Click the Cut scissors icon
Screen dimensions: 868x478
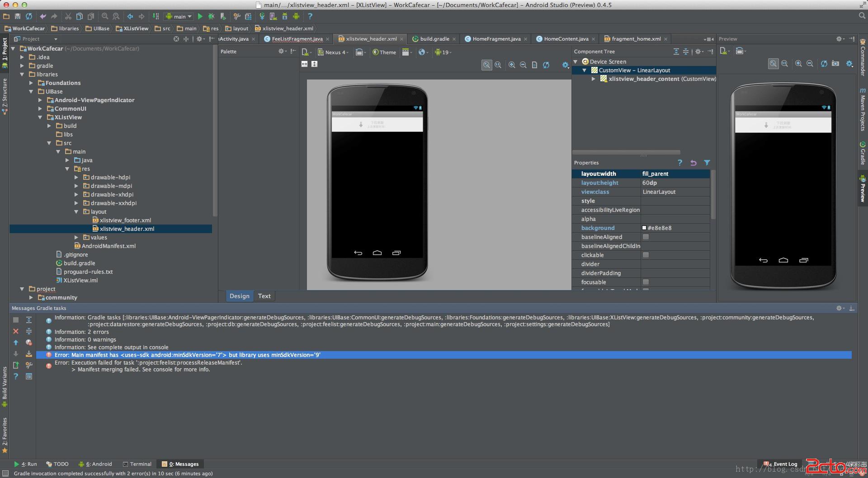(68, 16)
